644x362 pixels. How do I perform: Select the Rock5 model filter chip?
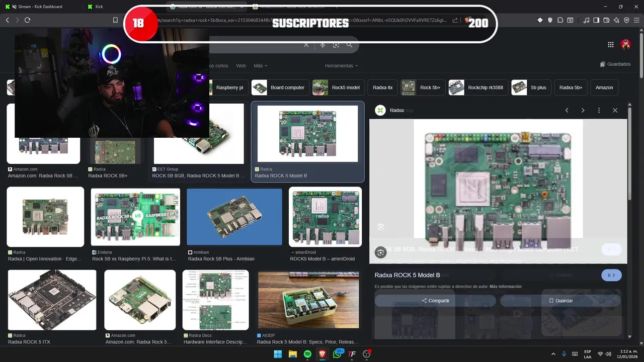(338, 87)
